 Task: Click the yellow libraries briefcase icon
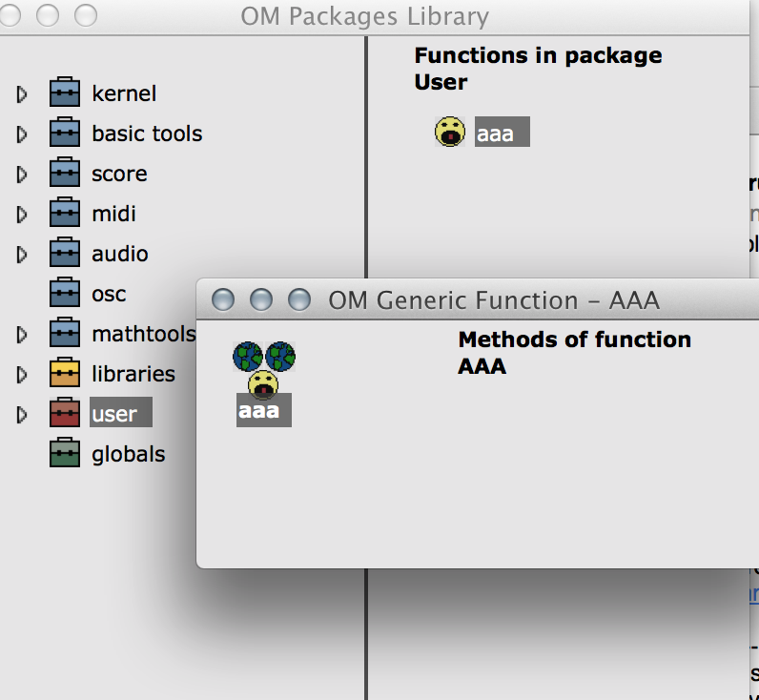65,373
